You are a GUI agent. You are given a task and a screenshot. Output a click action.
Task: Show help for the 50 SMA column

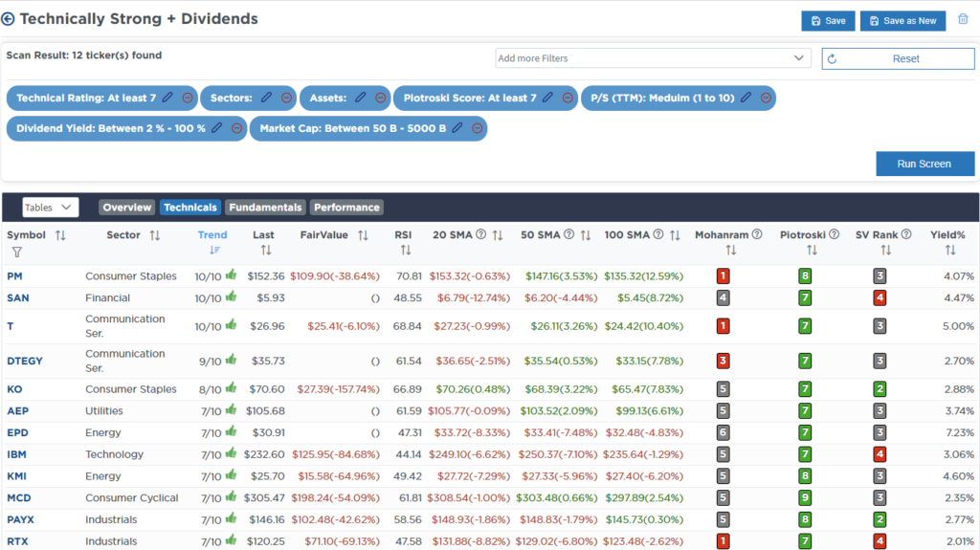[x=568, y=234]
